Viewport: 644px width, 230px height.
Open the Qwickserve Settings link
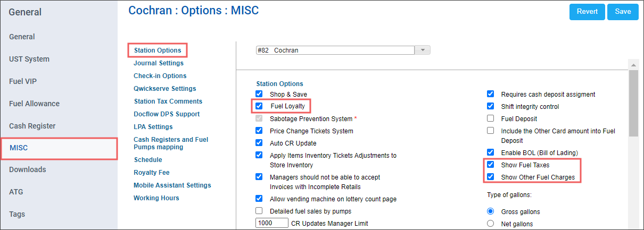point(164,89)
